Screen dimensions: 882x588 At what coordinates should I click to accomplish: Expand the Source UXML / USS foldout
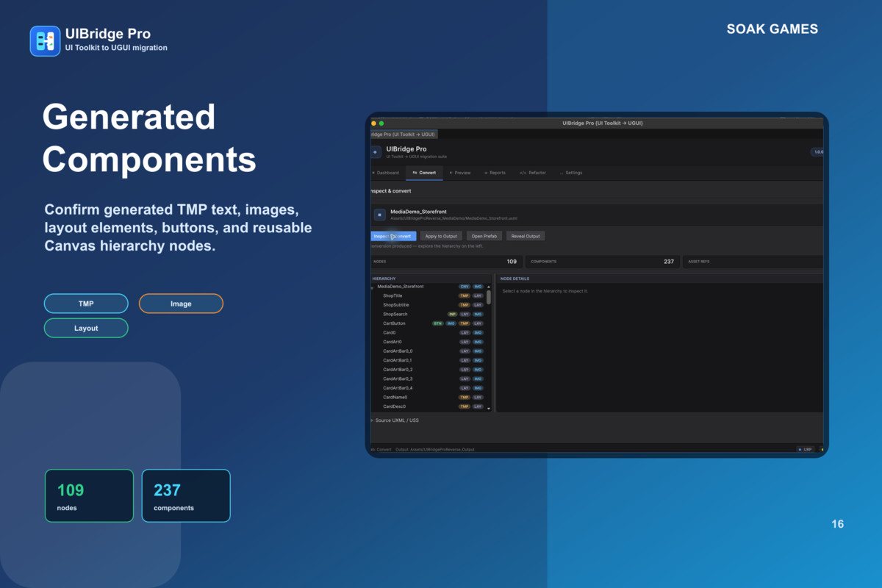[372, 420]
